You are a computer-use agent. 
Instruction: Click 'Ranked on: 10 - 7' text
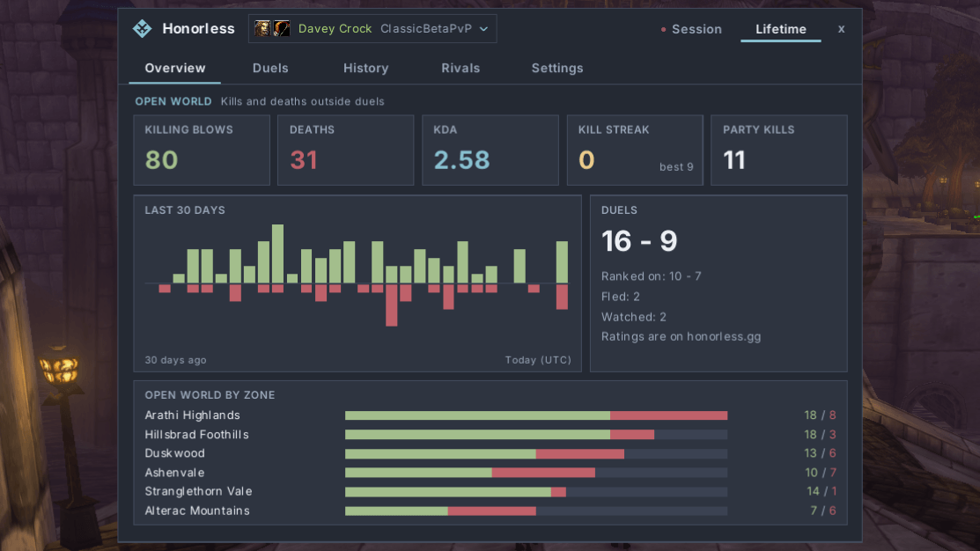tap(652, 276)
